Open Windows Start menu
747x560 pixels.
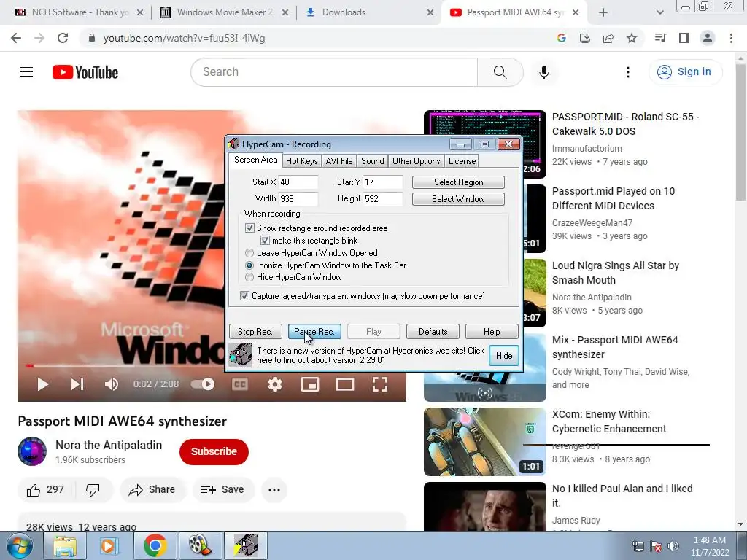[x=19, y=545]
